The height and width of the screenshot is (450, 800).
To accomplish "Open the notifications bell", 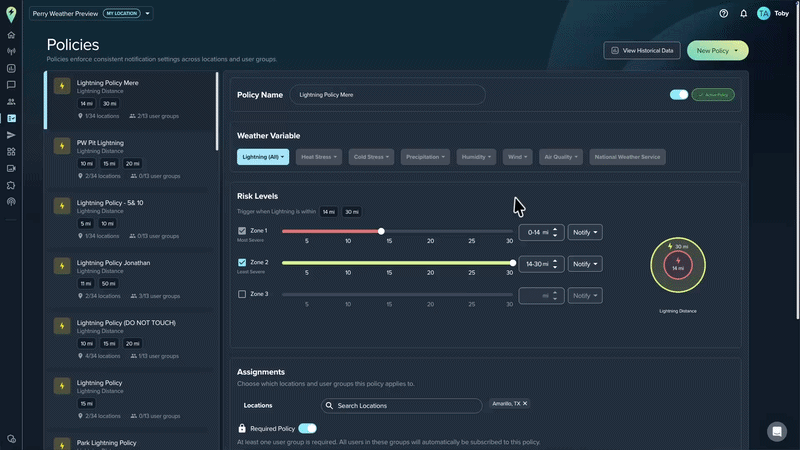I will click(743, 14).
